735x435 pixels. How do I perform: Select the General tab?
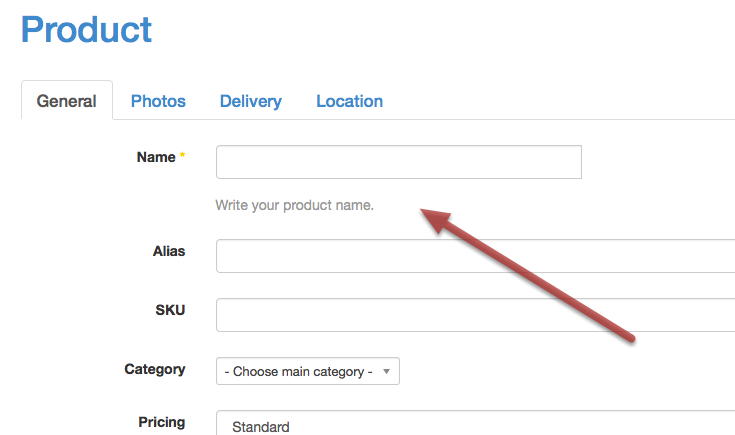coord(67,101)
